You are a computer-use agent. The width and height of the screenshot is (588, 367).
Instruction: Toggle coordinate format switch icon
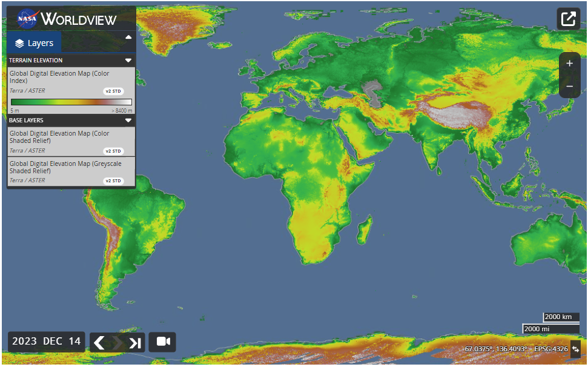[576, 349]
